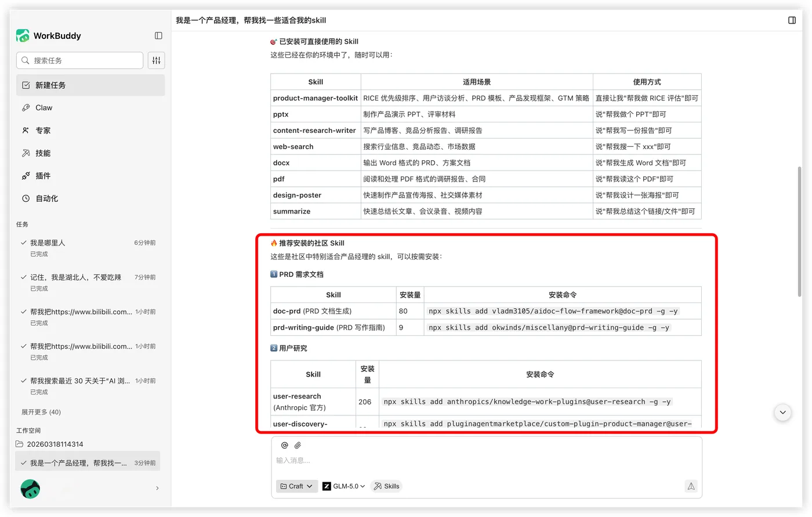Open the user avatar profile
The height and width of the screenshot is (517, 812).
30,489
